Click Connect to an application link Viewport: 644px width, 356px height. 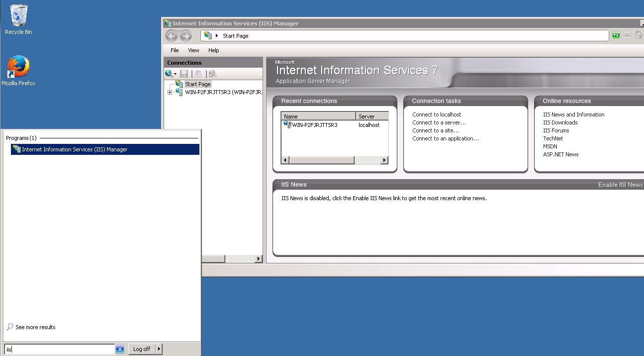(x=446, y=138)
